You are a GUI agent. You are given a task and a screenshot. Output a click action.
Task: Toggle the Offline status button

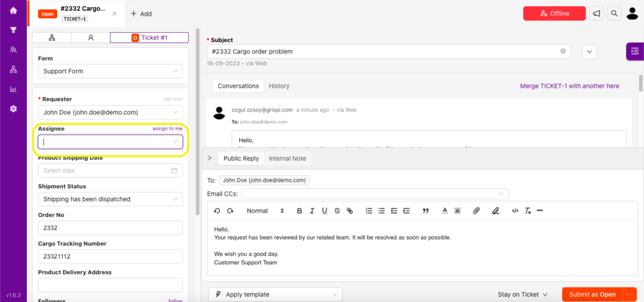coord(555,14)
